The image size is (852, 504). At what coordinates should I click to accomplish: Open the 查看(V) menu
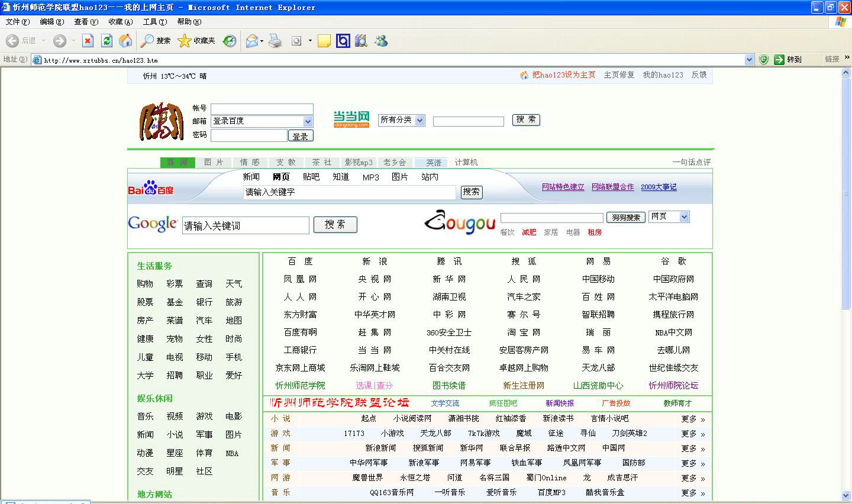point(86,22)
